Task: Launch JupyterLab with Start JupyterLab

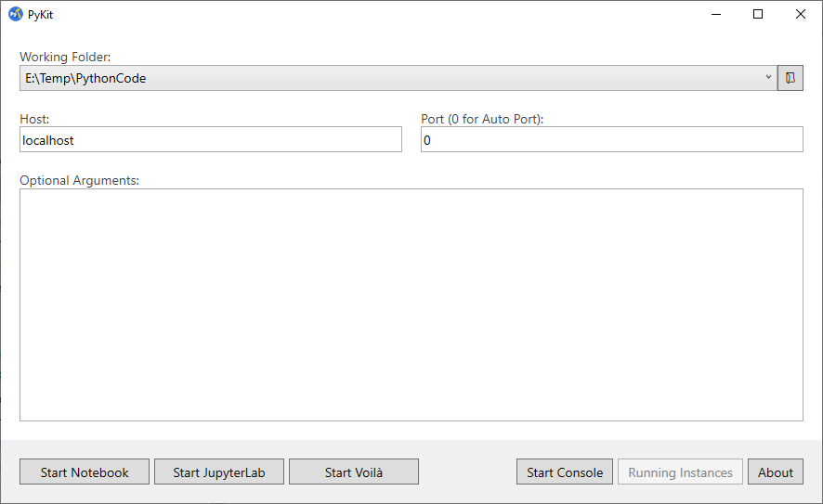Action: pos(219,472)
